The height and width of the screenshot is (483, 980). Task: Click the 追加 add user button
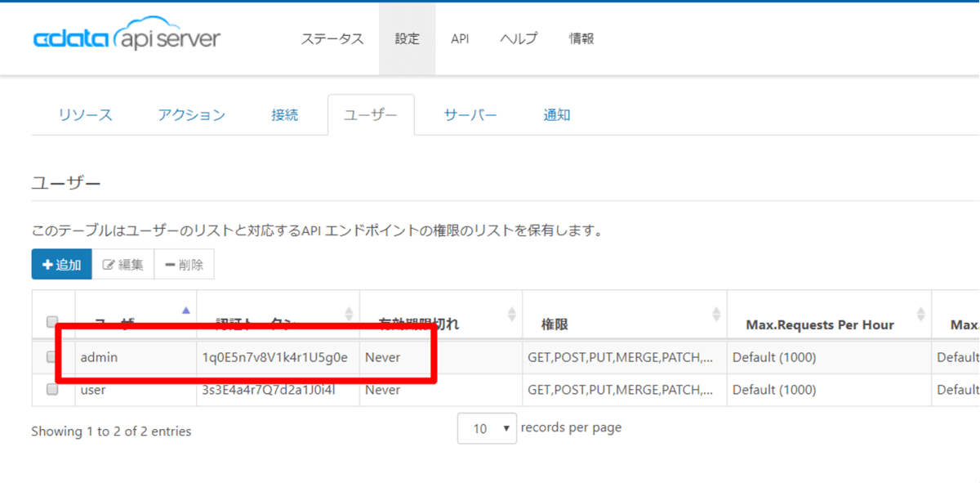click(x=62, y=265)
